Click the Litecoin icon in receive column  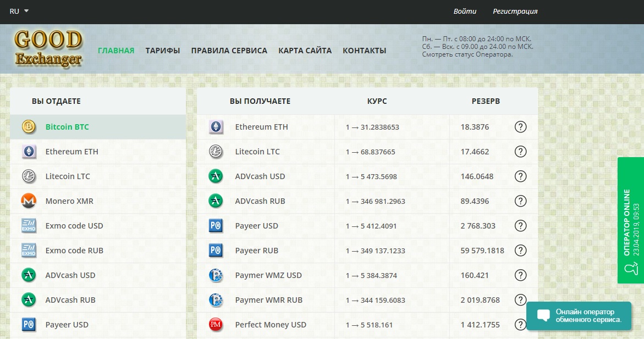point(216,152)
